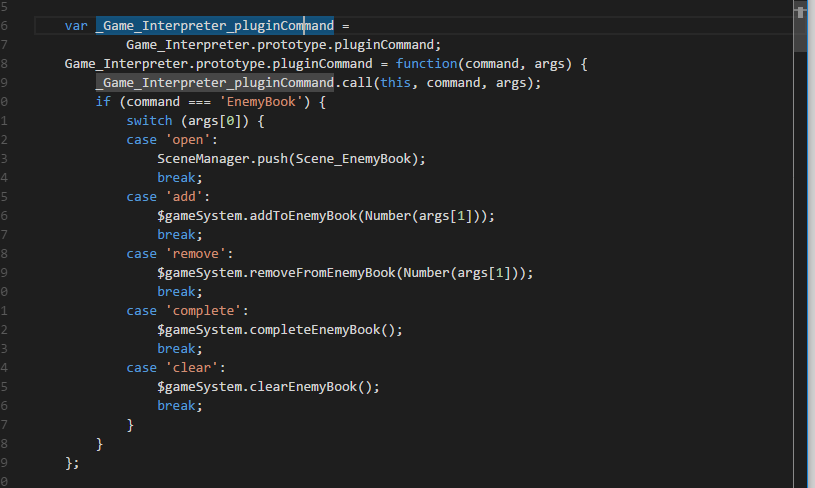Click the 'remove' case string
Screen dimensions: 815x488
195,254
